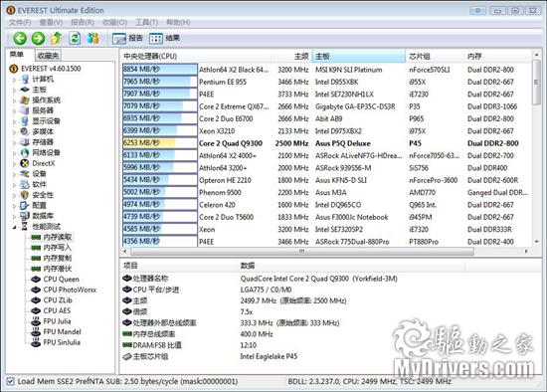The height and width of the screenshot is (392, 547).
Task: Click the scroll-down arrow of results list
Action: pyautogui.click(x=536, y=241)
